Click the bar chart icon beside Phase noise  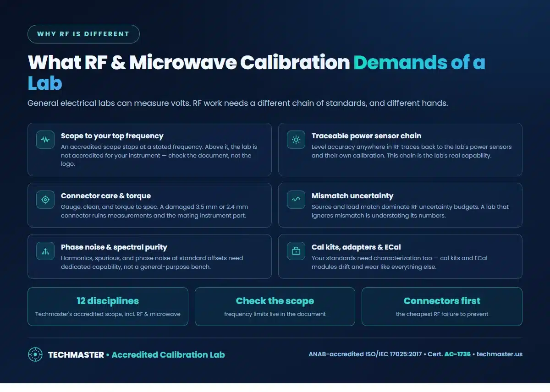pos(45,251)
